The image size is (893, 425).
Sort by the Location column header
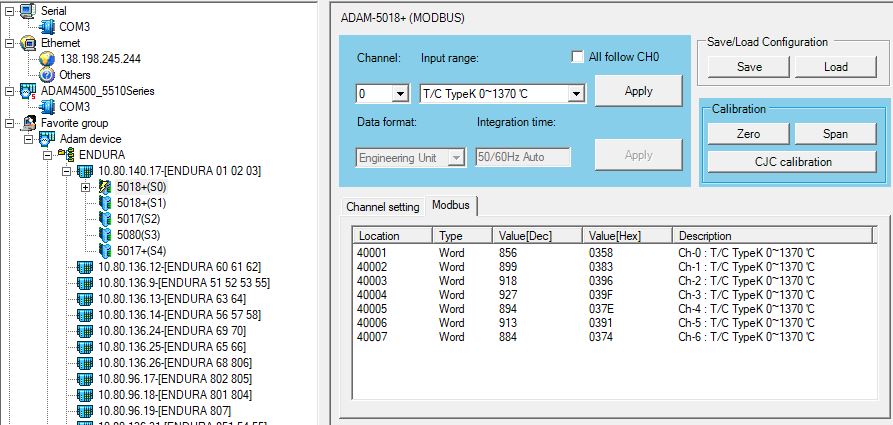click(393, 236)
